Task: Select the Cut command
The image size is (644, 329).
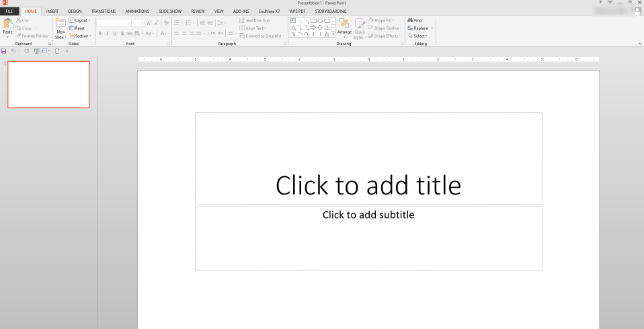Action: point(23,20)
